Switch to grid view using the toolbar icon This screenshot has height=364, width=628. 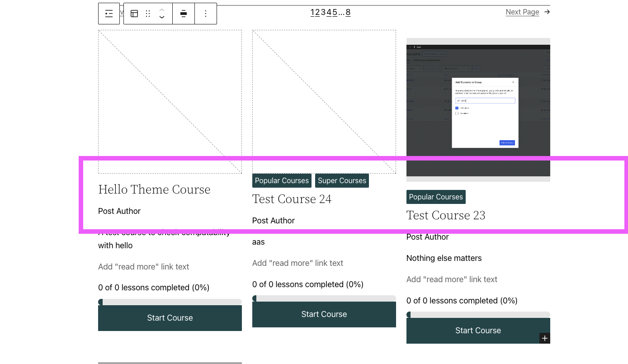[134, 14]
